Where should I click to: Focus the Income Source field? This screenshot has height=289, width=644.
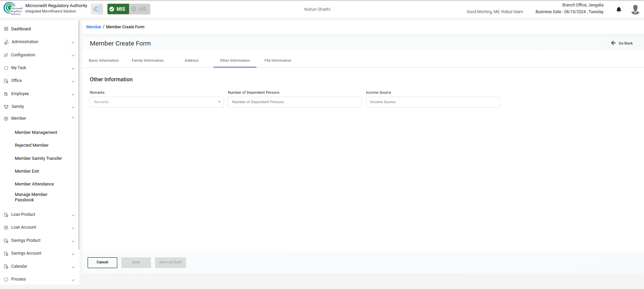(433, 102)
